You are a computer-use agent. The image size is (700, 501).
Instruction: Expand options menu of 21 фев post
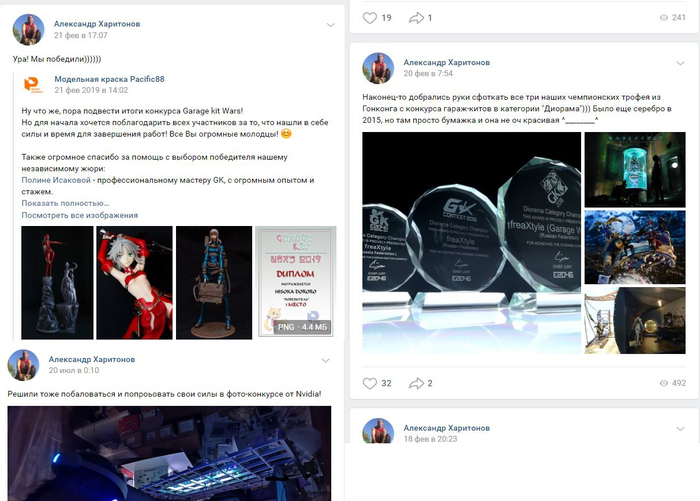[x=330, y=25]
